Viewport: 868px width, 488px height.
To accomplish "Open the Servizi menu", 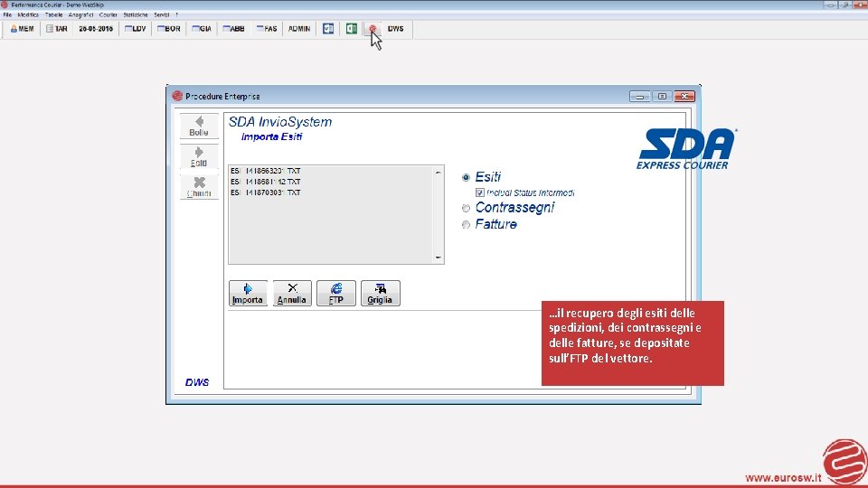I will [162, 15].
